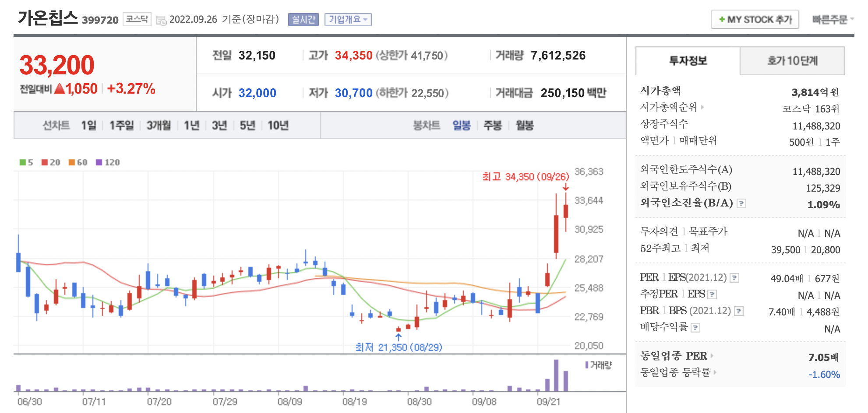The width and height of the screenshot is (868, 413).
Task: Click the 시가 value 32,000
Action: click(258, 93)
